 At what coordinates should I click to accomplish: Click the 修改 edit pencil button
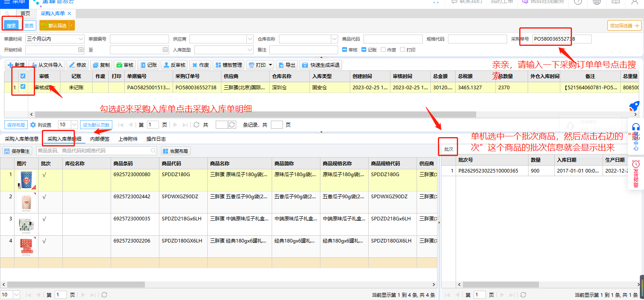77,65
